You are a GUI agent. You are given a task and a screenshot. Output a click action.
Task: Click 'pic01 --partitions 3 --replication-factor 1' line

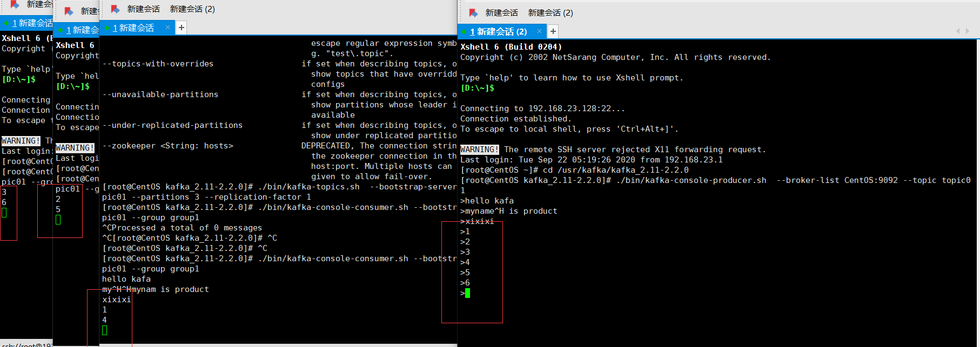[206, 197]
